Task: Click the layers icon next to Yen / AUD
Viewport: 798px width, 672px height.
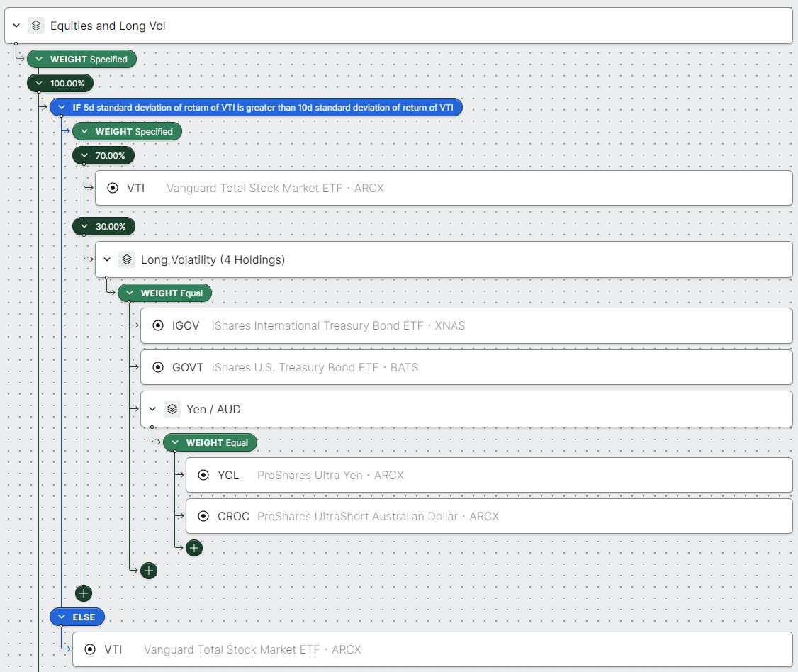Action: coord(172,409)
